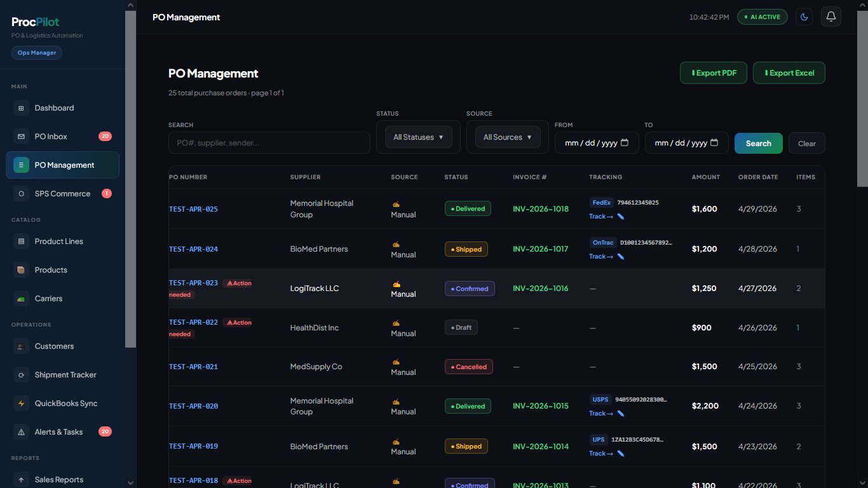Viewport: 868px width, 488px height.
Task: Click the Products box icon
Action: tap(21, 270)
